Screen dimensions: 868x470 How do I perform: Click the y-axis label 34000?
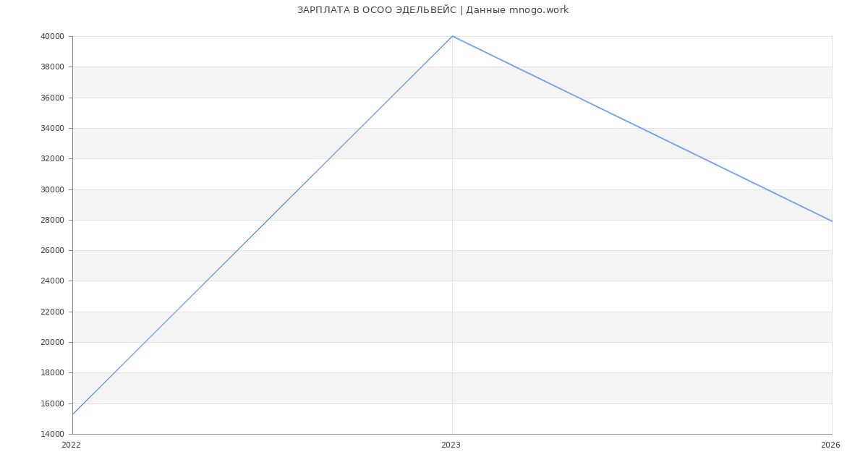tap(54, 128)
